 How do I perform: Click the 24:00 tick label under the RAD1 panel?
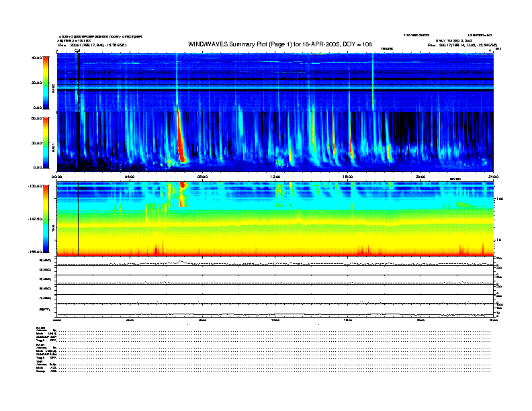(493, 177)
